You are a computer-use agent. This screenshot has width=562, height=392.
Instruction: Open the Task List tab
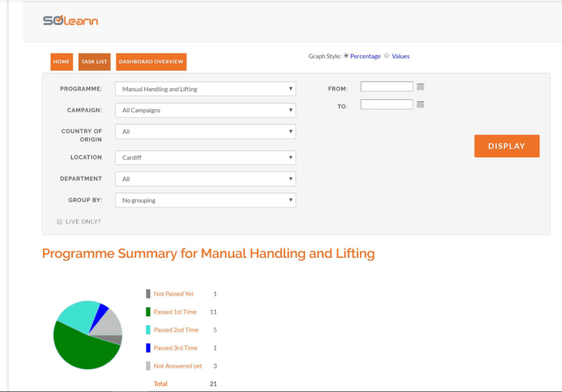click(x=94, y=62)
